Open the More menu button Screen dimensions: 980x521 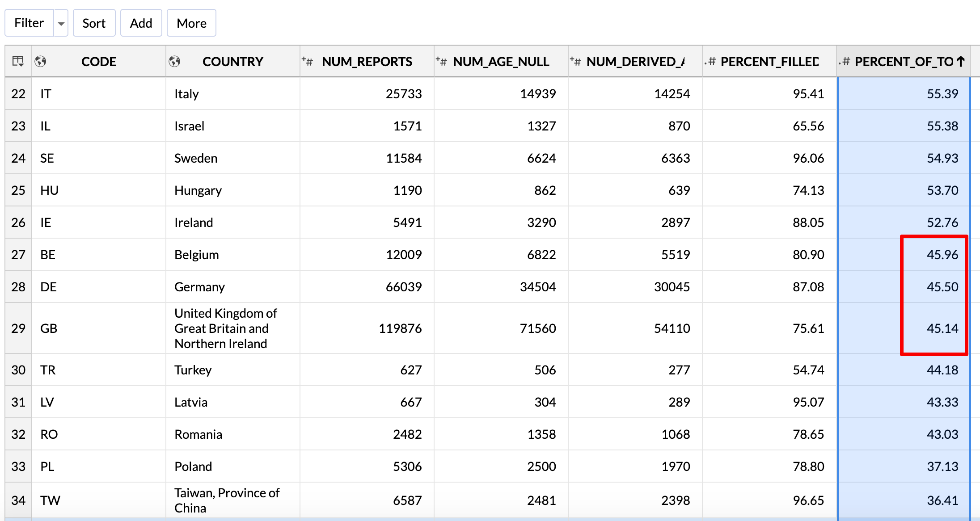tap(191, 23)
